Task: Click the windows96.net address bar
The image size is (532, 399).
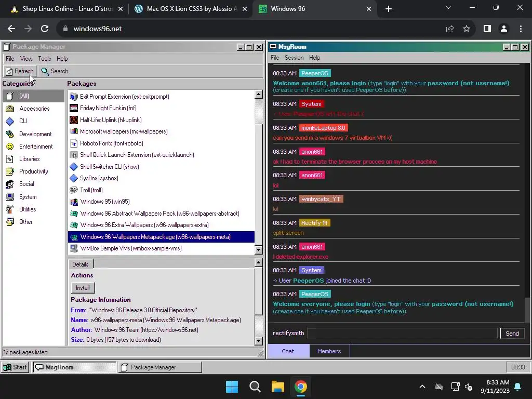Action: (249, 29)
